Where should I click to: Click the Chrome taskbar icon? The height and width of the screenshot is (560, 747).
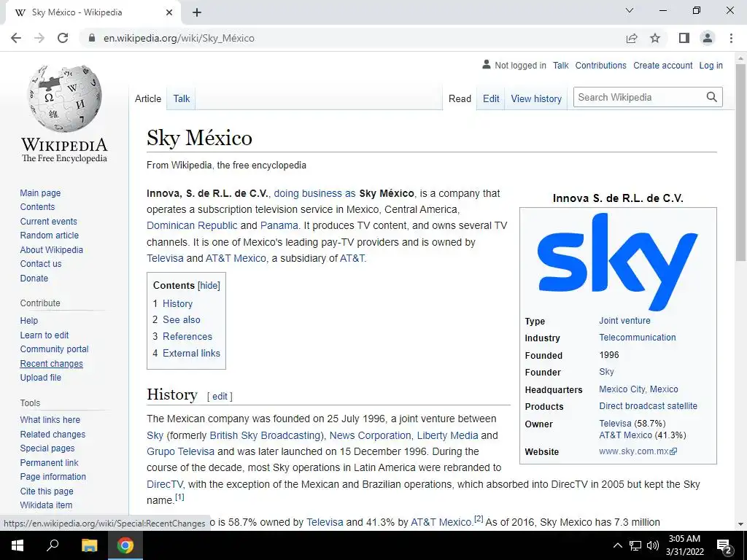click(125, 545)
